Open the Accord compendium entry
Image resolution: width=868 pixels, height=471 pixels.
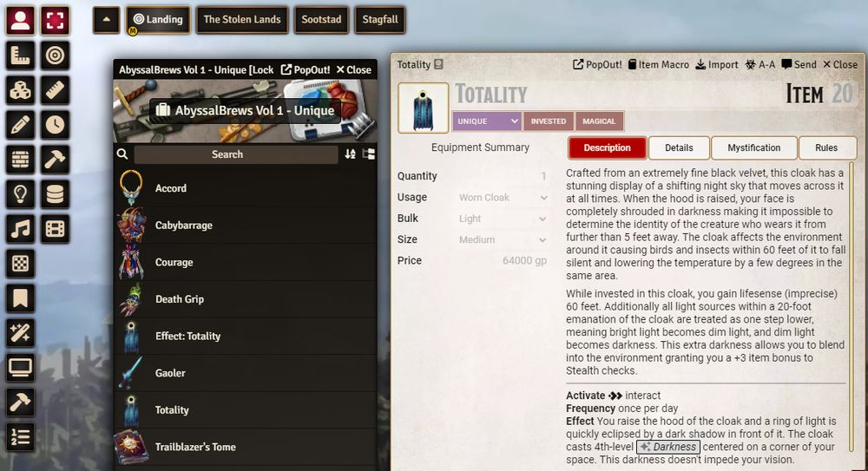click(246, 188)
